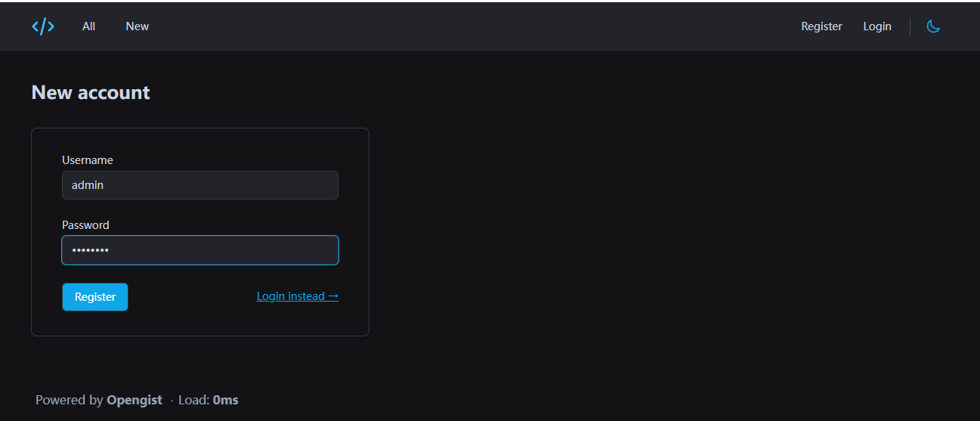Click the "New account" heading
This screenshot has height=421, width=980.
(x=91, y=92)
